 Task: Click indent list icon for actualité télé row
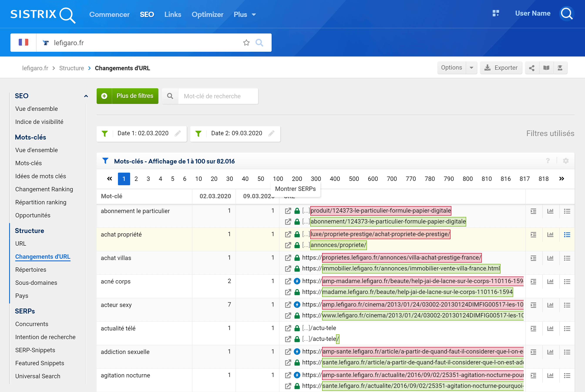click(533, 329)
